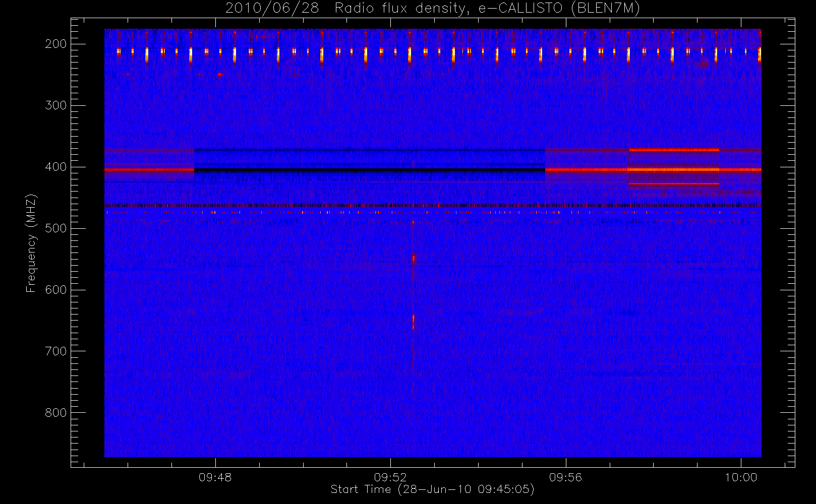
Task: Click the black band at 400 MHz
Action: click(370, 170)
